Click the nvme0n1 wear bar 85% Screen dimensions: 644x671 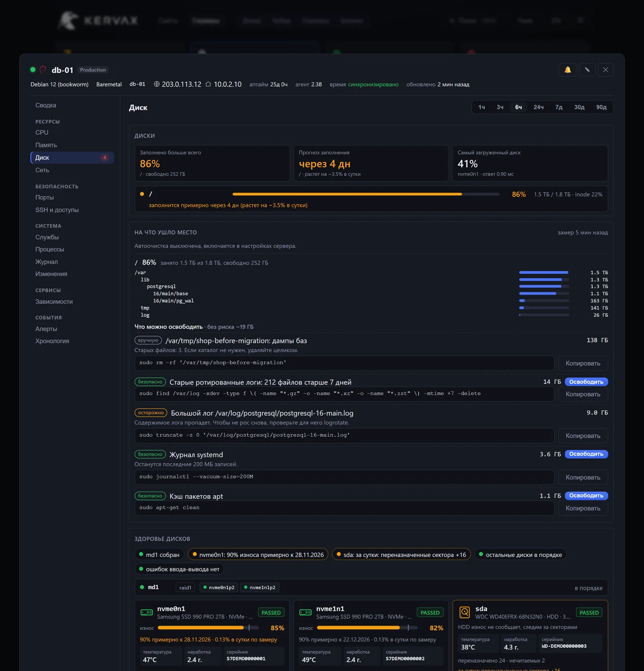tap(208, 628)
